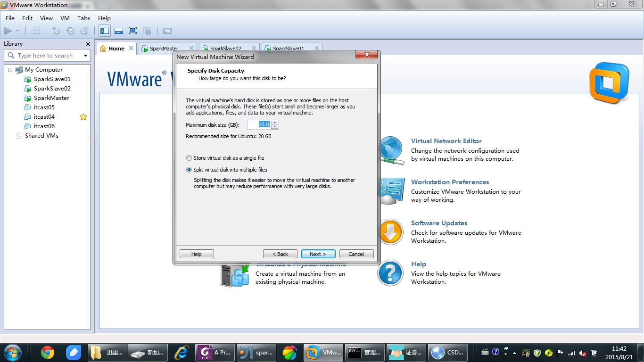Image resolution: width=644 pixels, height=362 pixels.
Task: Click the Maximum disk size field
Action: click(259, 124)
